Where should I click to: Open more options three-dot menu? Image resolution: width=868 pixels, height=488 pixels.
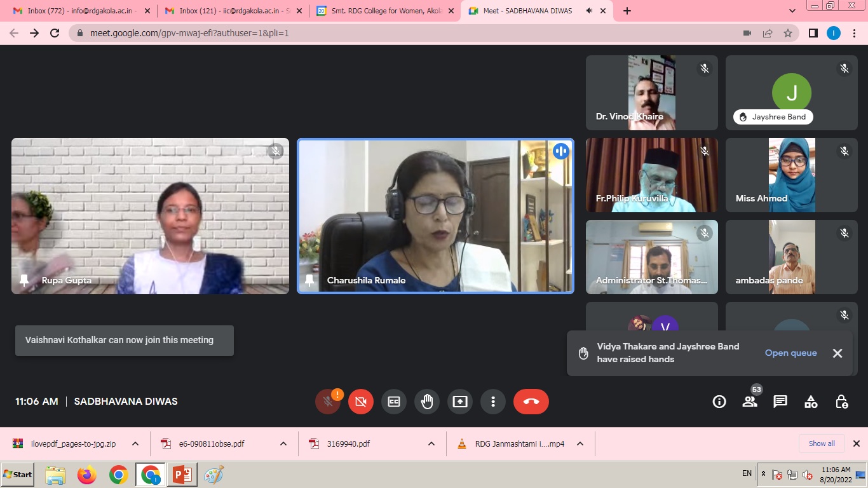(492, 402)
